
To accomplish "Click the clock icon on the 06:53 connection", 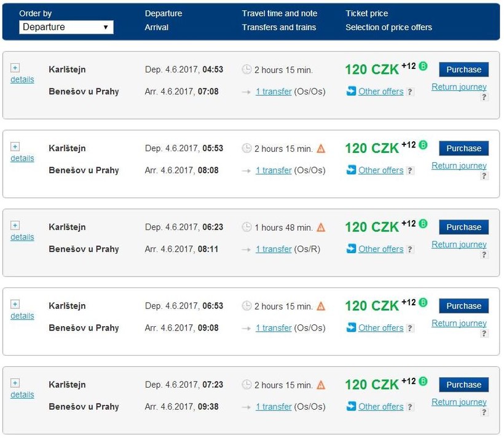I will (x=247, y=306).
